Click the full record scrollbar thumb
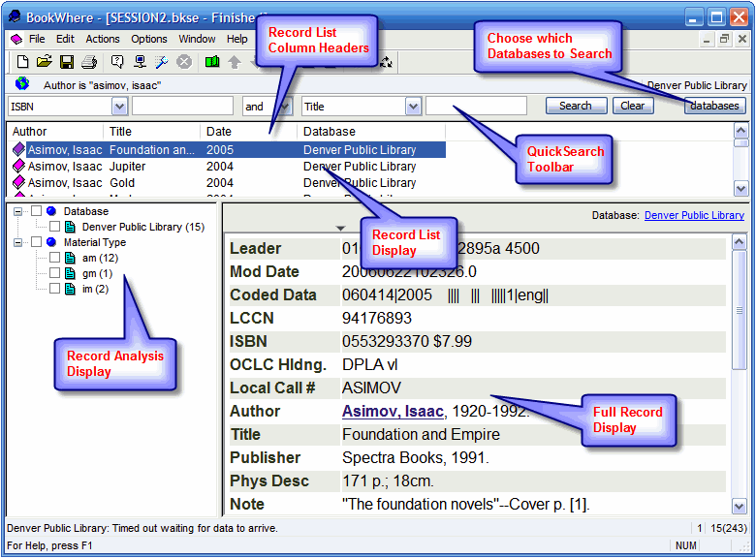 739,310
